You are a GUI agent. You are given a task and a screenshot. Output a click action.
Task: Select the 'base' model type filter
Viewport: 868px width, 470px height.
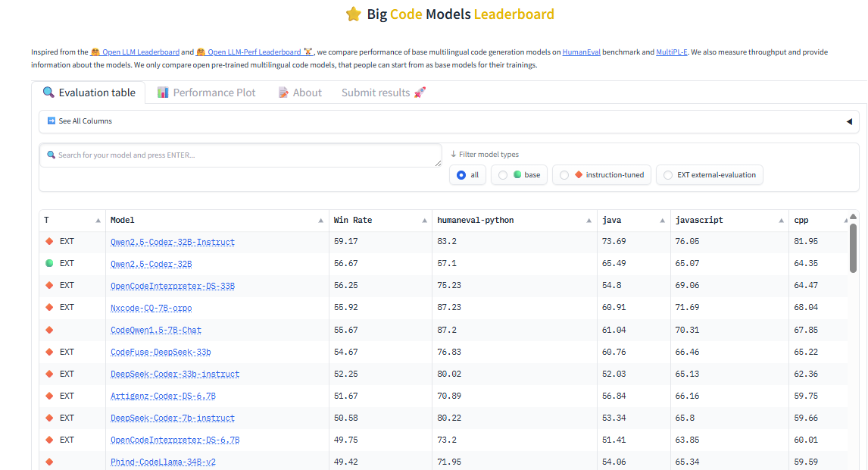tap(520, 174)
